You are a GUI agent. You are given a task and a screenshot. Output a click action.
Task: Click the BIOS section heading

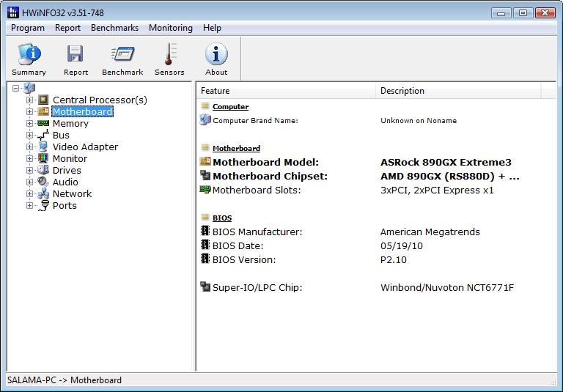(222, 218)
